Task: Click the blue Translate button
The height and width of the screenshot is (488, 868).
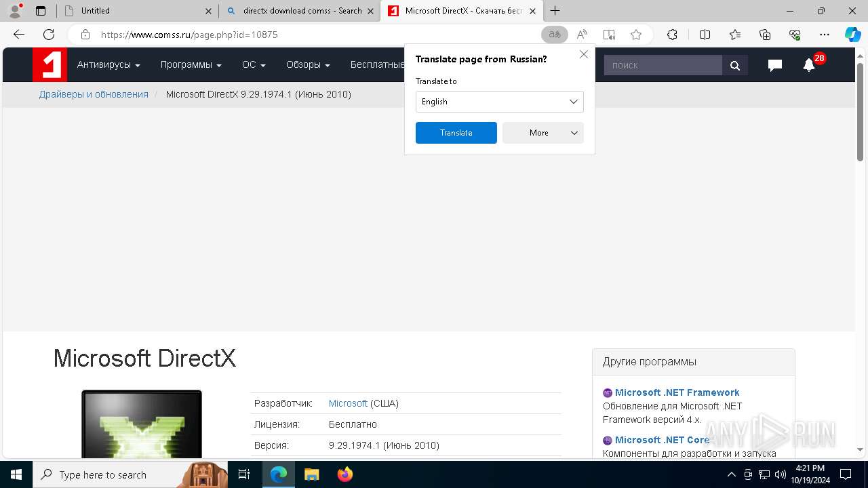Action: click(456, 133)
